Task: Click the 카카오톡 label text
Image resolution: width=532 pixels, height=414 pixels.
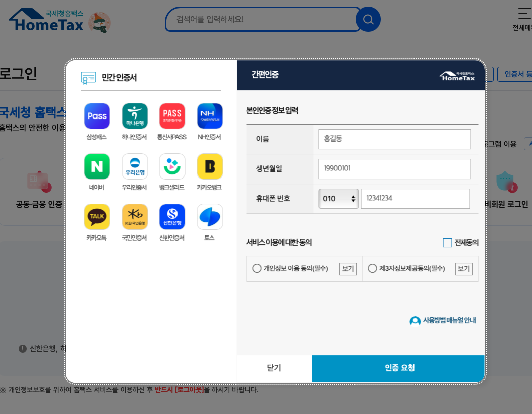Action: (97, 238)
